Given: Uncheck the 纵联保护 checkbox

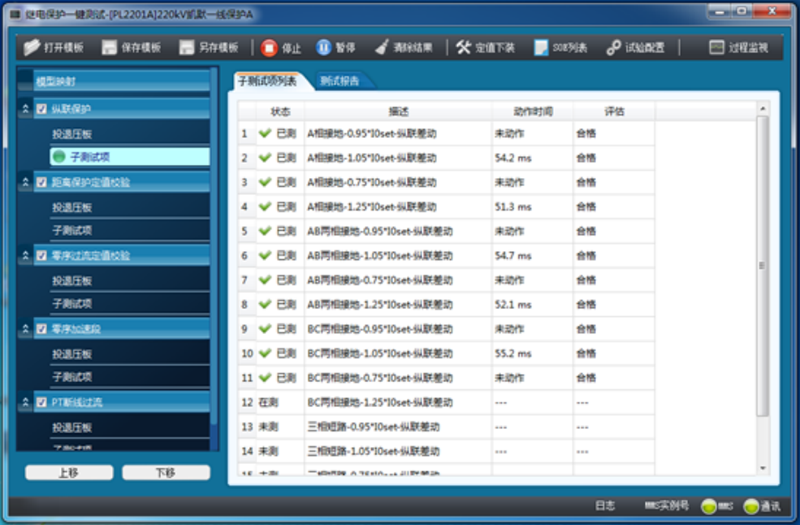Looking at the screenshot, I should coord(41,109).
